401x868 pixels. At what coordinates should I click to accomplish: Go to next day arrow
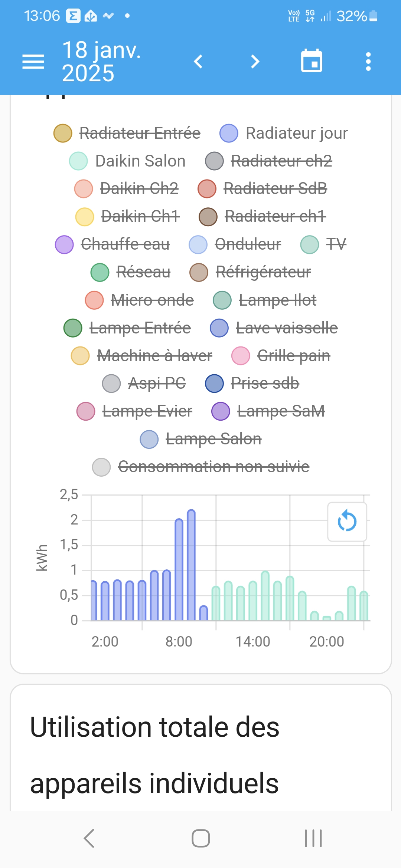[255, 62]
